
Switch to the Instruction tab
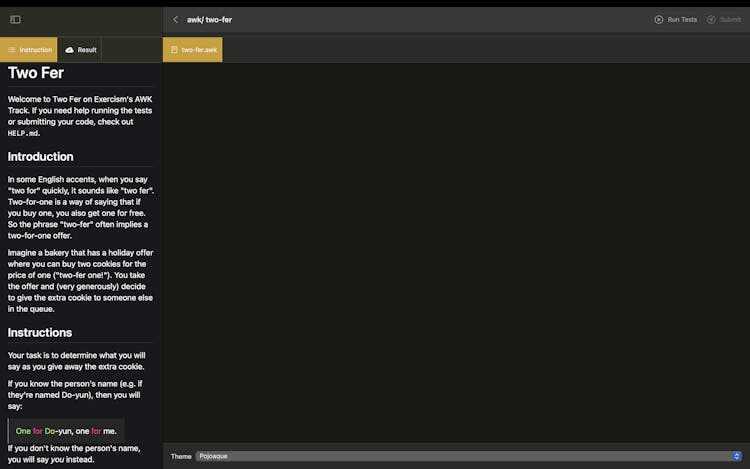coord(29,50)
